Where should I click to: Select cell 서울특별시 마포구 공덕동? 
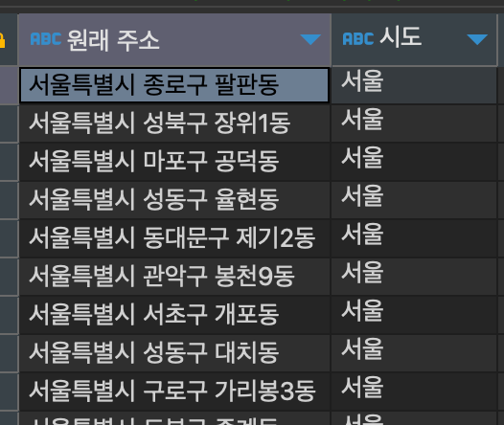[x=174, y=162]
